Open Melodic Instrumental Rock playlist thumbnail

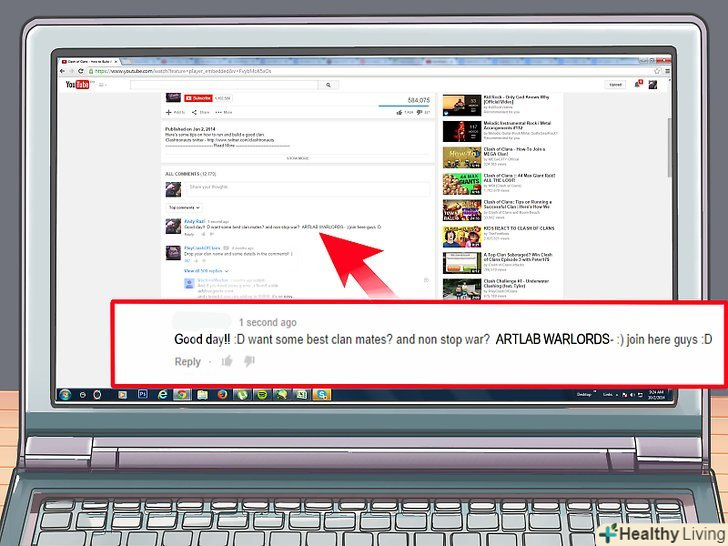462,131
